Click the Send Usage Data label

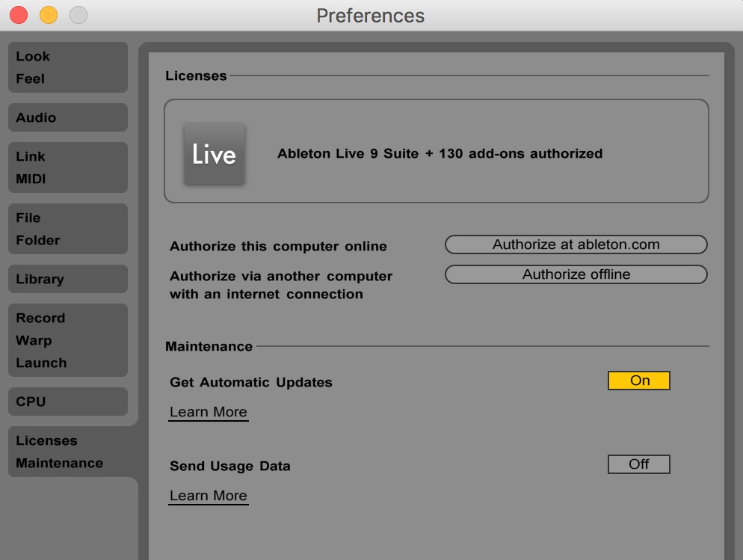230,467
